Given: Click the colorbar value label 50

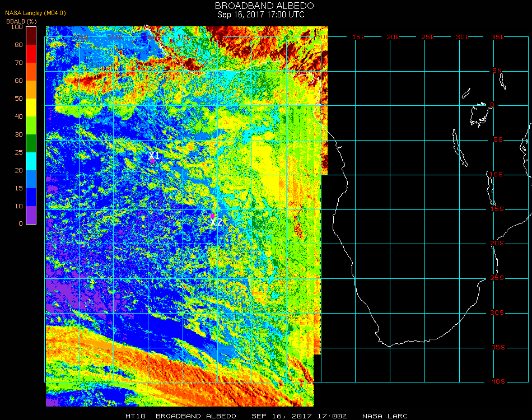Looking at the screenshot, I should click(x=18, y=99).
